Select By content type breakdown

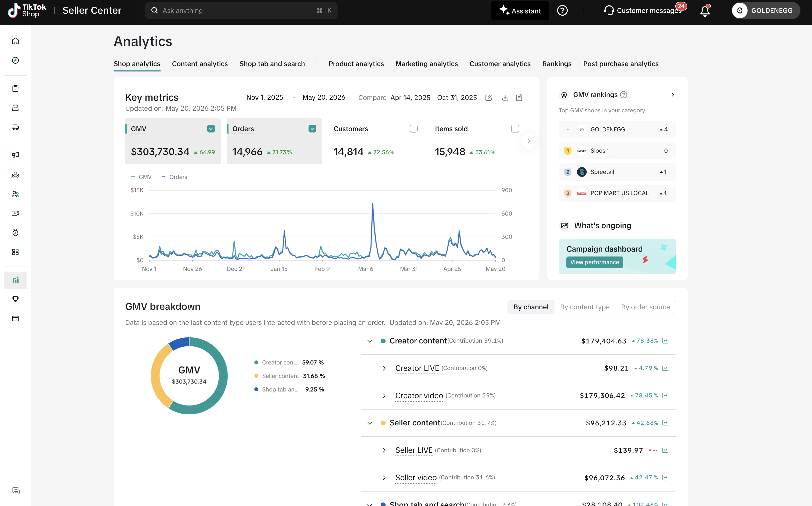585,307
